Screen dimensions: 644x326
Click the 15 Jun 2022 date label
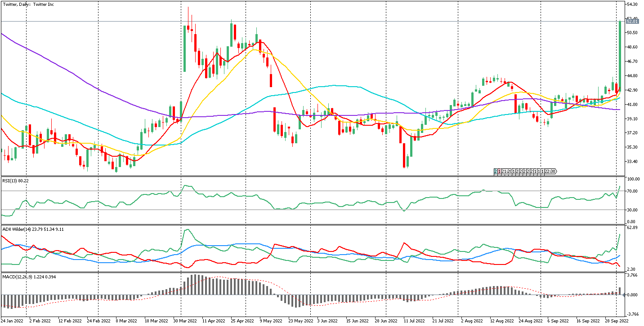click(358, 321)
